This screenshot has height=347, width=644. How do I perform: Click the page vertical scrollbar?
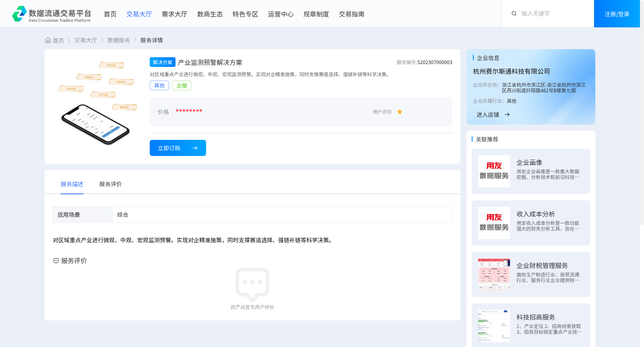[x=642, y=113]
